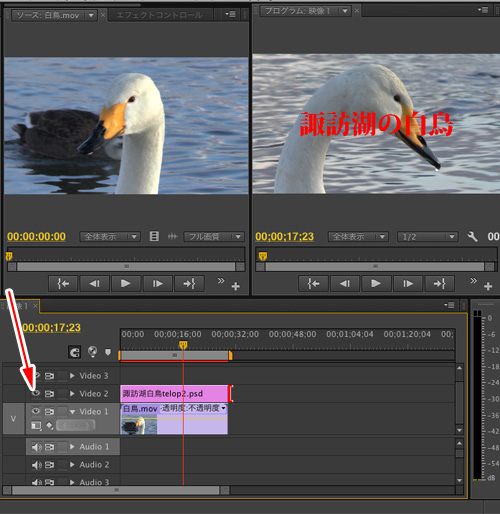Expand Video 2 track
Screen dimensions: 500x514
(72, 393)
